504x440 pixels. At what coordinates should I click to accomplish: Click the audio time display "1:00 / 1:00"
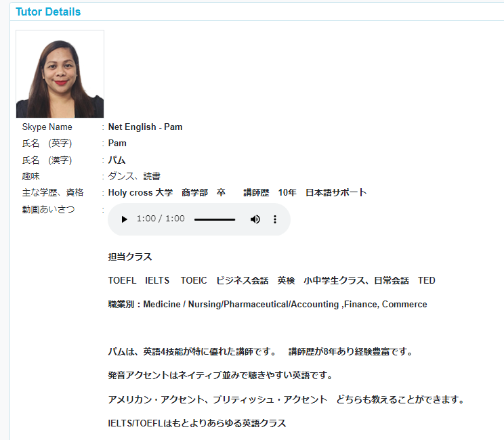click(161, 219)
